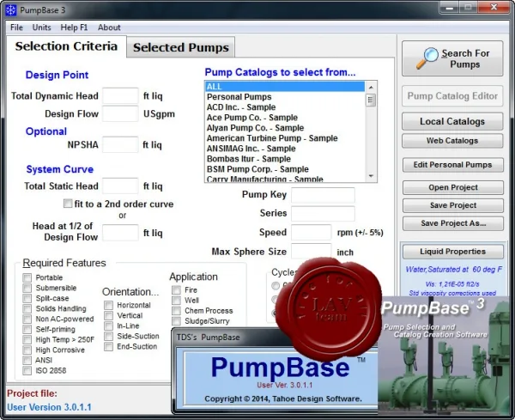515x420 pixels.
Task: Check the High Temp > 250F checkbox
Action: 27,340
